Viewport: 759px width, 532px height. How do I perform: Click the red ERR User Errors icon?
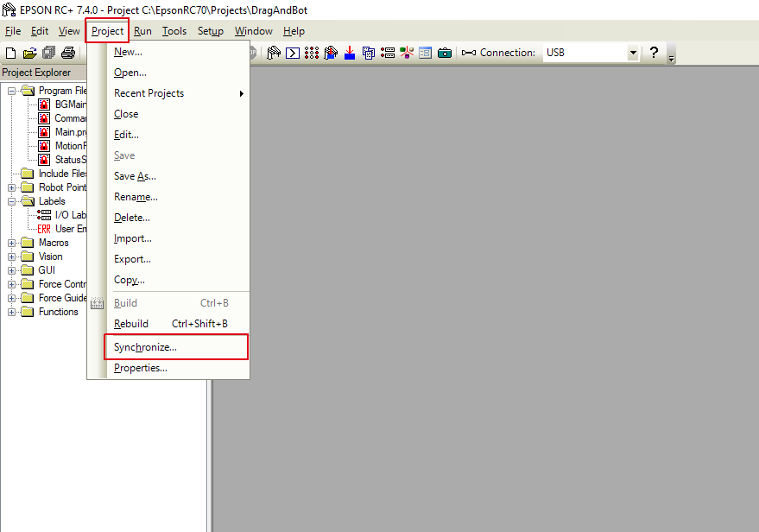[44, 229]
